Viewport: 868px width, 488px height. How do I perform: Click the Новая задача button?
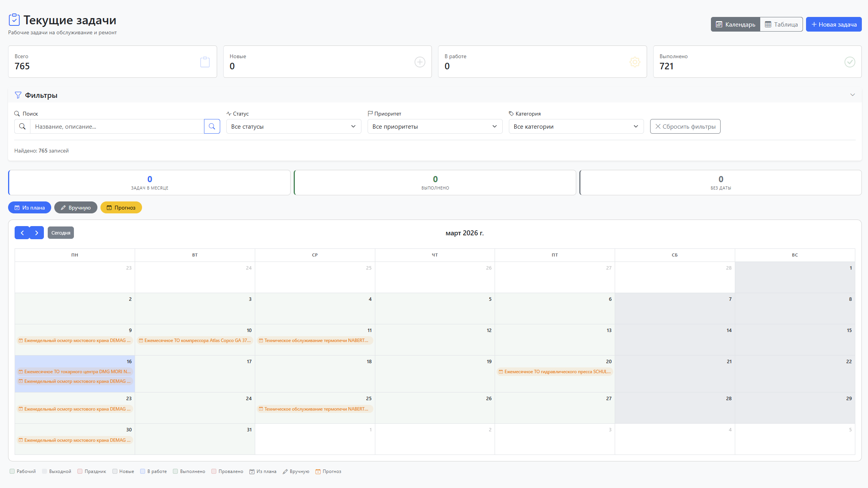(833, 24)
